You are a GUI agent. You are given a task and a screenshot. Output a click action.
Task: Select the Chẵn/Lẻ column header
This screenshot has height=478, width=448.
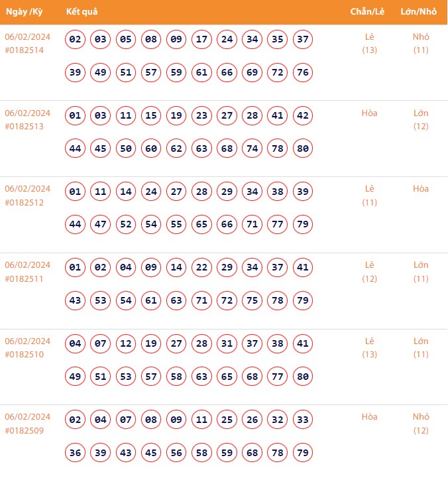[x=368, y=12]
